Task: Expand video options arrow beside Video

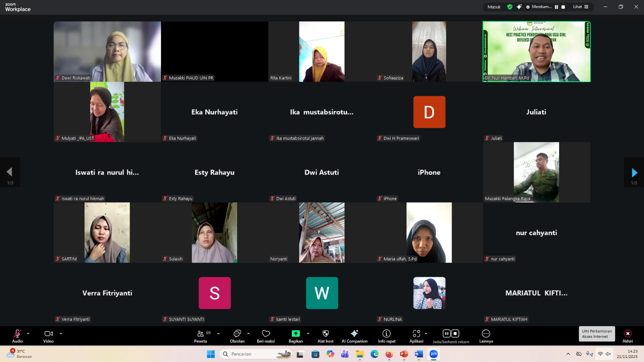Action: (x=61, y=333)
